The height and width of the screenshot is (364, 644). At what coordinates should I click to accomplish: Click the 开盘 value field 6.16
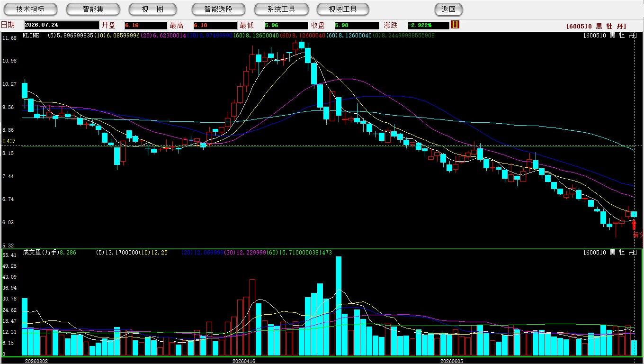tap(146, 25)
